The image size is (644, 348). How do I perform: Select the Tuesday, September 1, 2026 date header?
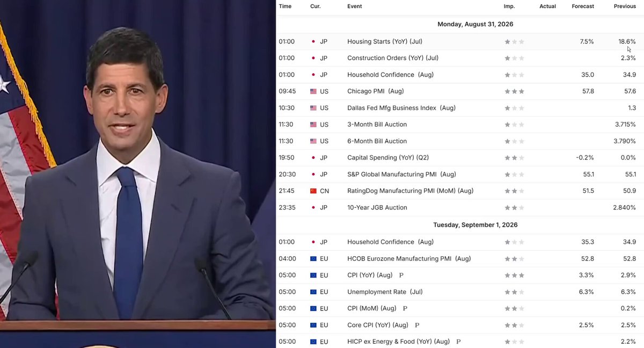475,224
